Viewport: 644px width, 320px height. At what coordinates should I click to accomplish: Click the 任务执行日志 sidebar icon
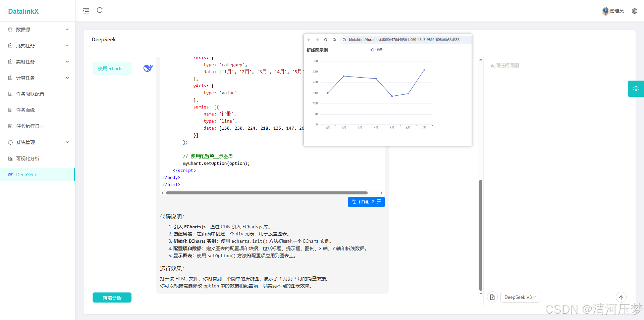coord(10,126)
